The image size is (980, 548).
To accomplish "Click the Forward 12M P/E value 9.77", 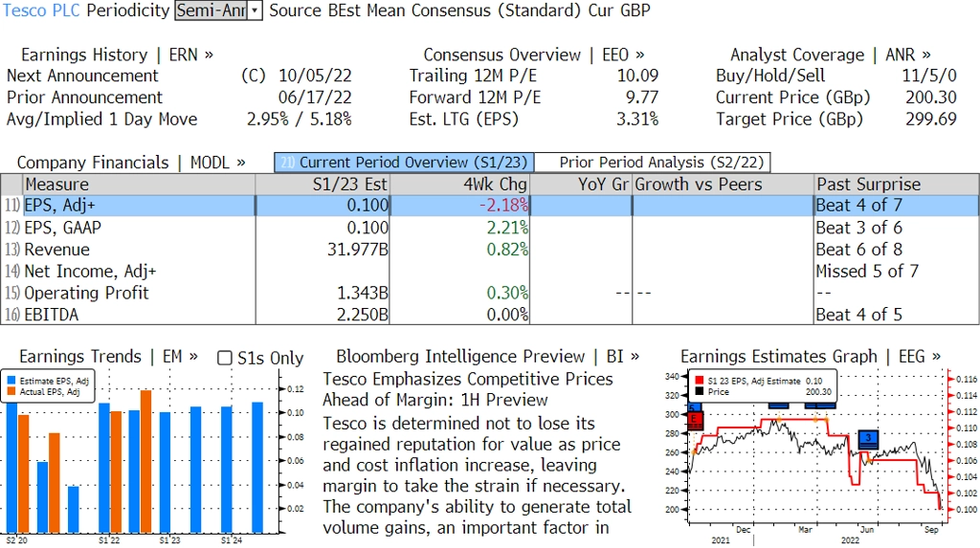I will click(x=642, y=98).
